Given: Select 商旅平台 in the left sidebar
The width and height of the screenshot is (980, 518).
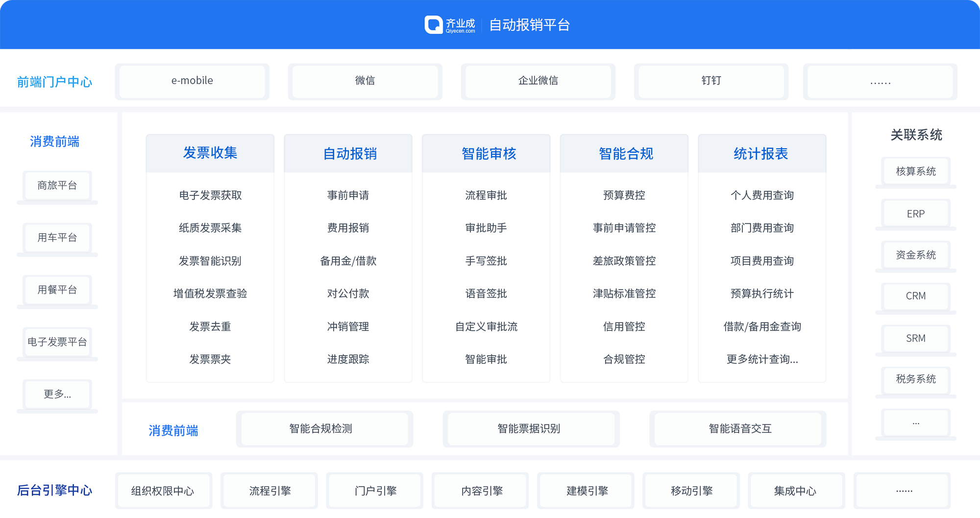Looking at the screenshot, I should coord(56,186).
